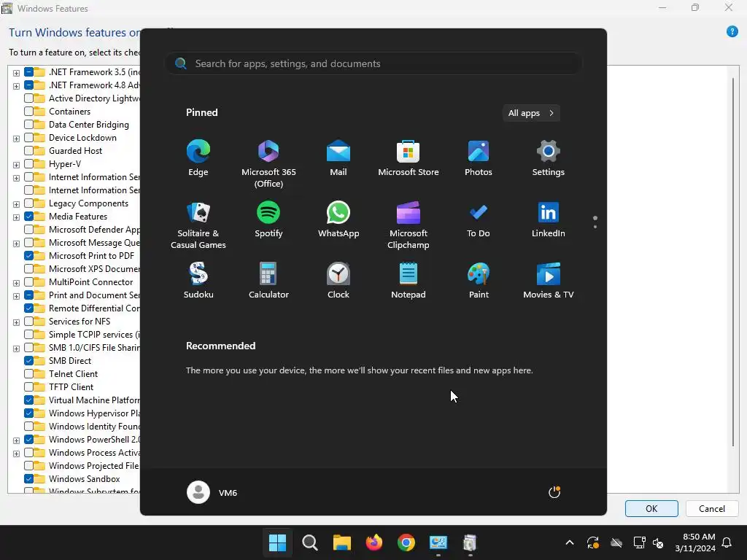The width and height of the screenshot is (747, 560).
Task: Launch Microsoft 365 (Office) pinned app
Action: [x=268, y=164]
